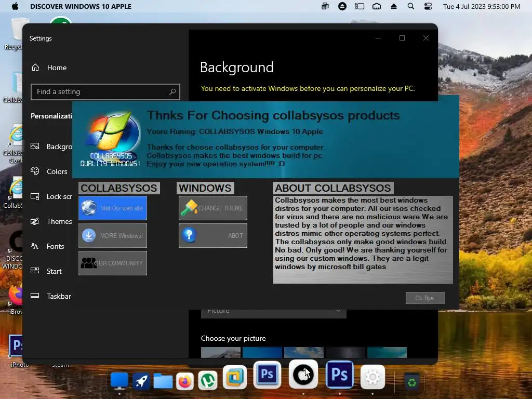
Task: Click the blue monitor icon in the dock
Action: coord(119,381)
